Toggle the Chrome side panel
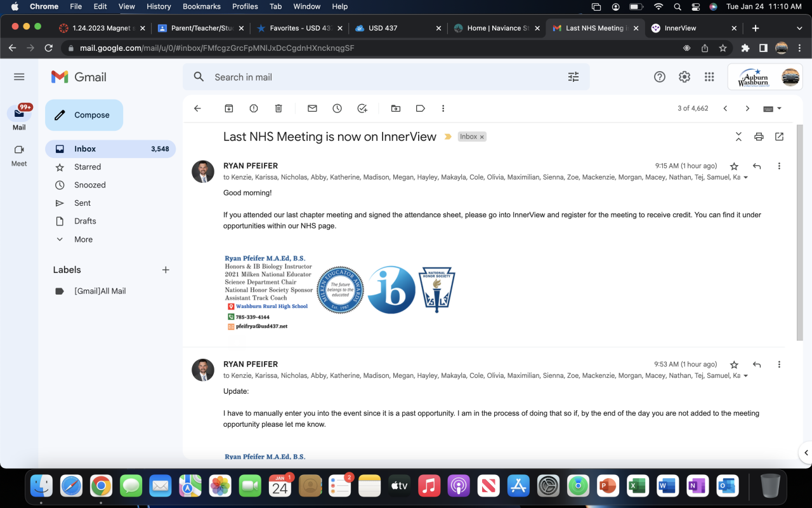The height and width of the screenshot is (508, 812). (x=763, y=48)
